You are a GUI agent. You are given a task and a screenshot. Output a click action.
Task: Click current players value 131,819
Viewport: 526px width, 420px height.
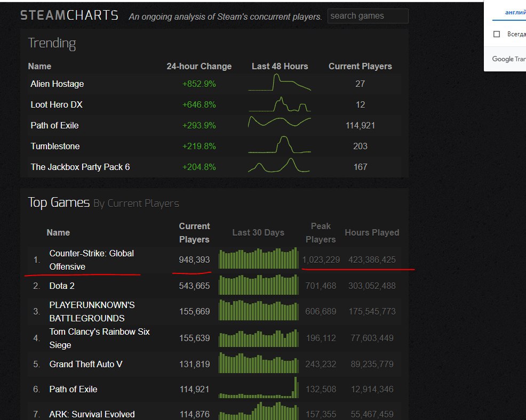pos(194,364)
